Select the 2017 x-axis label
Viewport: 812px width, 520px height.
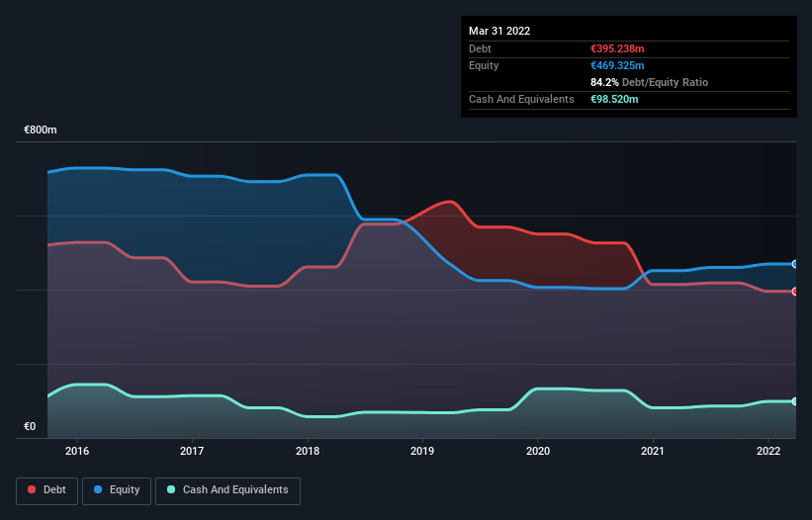(192, 451)
